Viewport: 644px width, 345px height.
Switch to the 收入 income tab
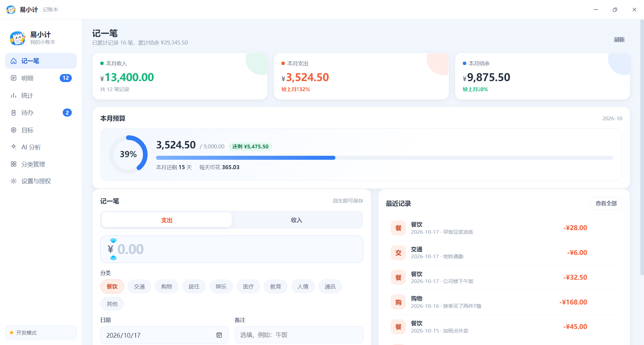297,220
